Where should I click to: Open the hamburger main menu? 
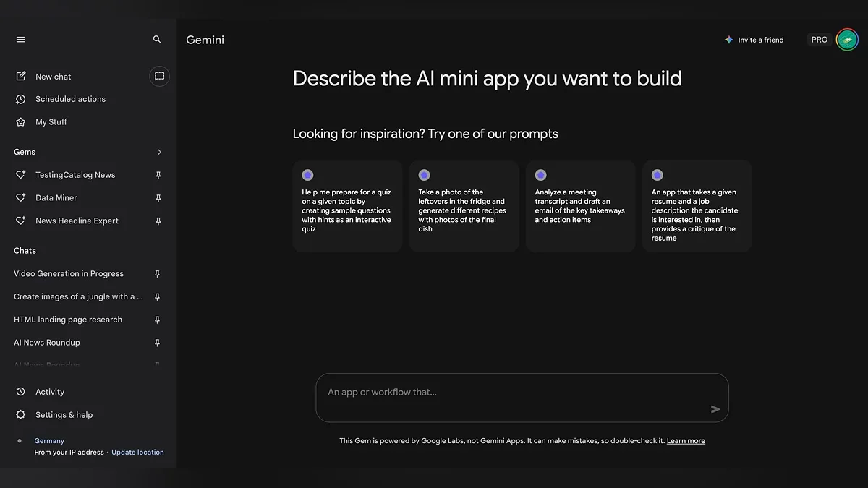click(x=20, y=40)
